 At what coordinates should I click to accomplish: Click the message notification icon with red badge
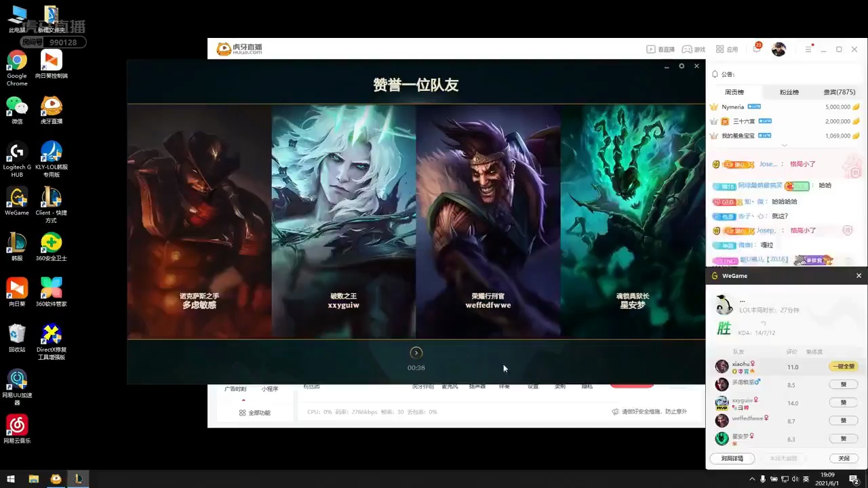tap(757, 49)
